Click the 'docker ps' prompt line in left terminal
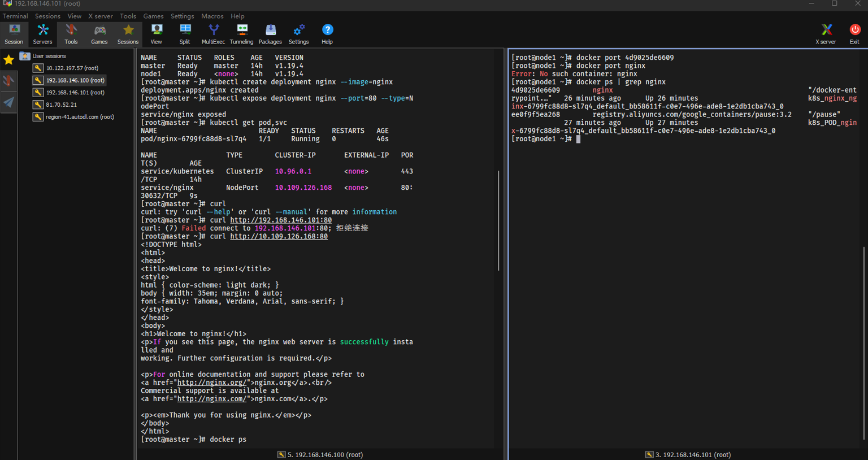The width and height of the screenshot is (868, 460). coord(193,440)
